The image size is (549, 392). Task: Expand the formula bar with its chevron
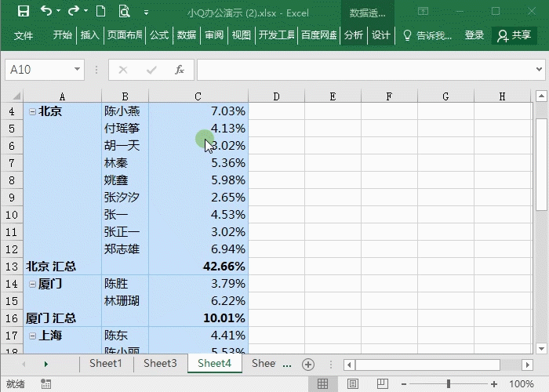point(540,69)
